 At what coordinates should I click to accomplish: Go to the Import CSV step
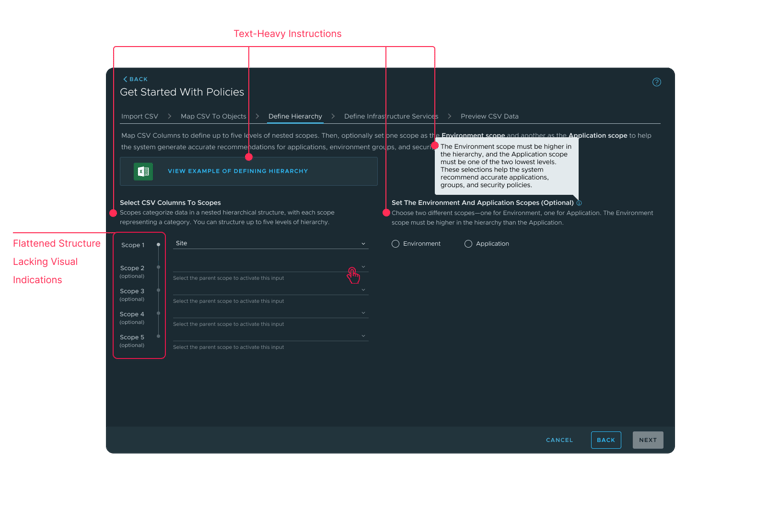pyautogui.click(x=140, y=116)
